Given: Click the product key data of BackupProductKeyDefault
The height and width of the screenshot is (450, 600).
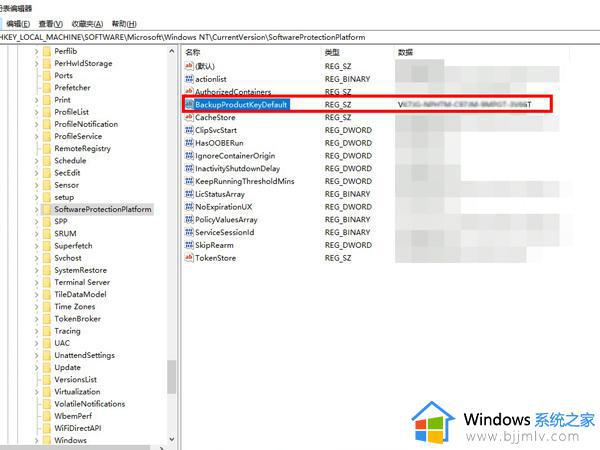Looking at the screenshot, I should click(465, 104).
